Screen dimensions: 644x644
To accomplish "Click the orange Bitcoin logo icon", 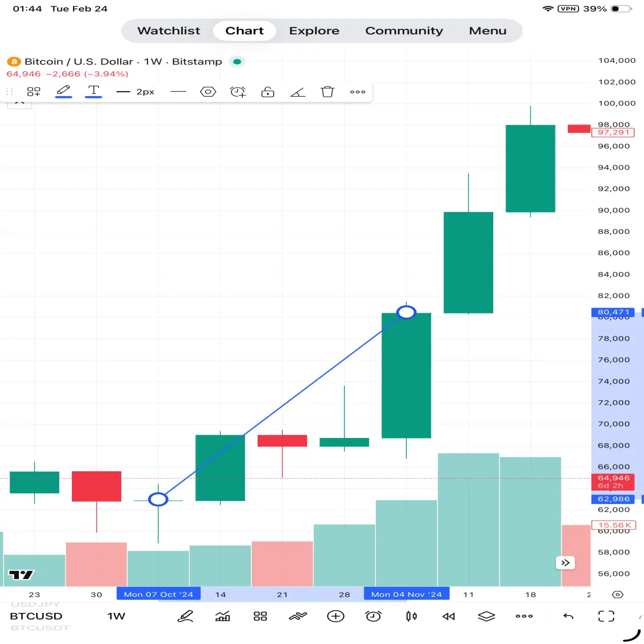I will (x=13, y=62).
